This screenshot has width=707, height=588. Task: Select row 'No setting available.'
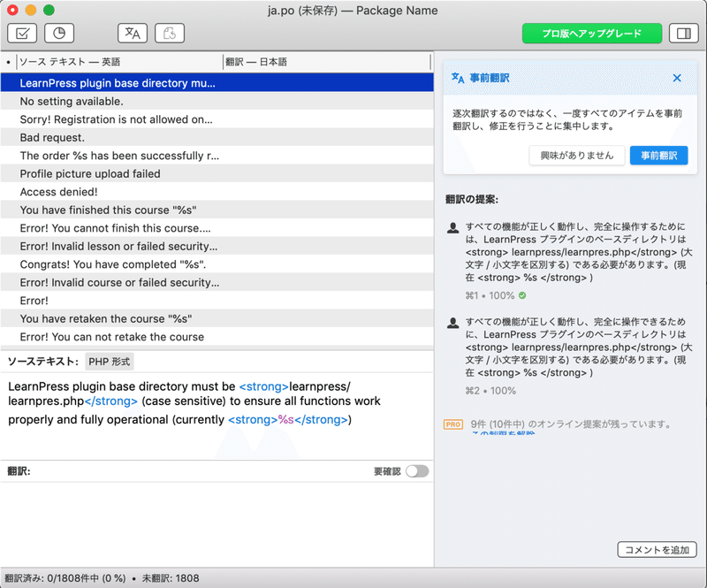(x=217, y=101)
